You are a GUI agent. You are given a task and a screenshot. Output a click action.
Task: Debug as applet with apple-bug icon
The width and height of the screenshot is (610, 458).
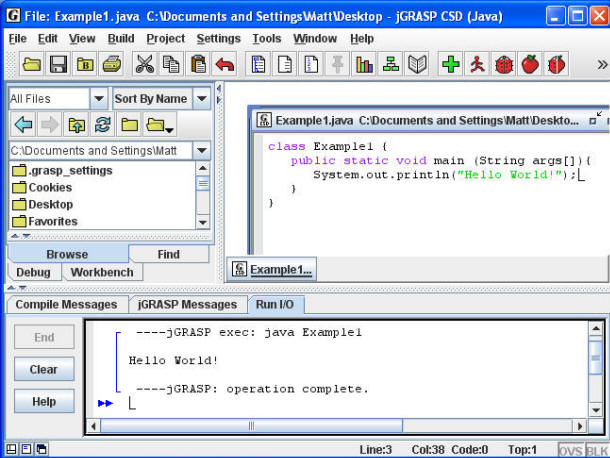[556, 64]
